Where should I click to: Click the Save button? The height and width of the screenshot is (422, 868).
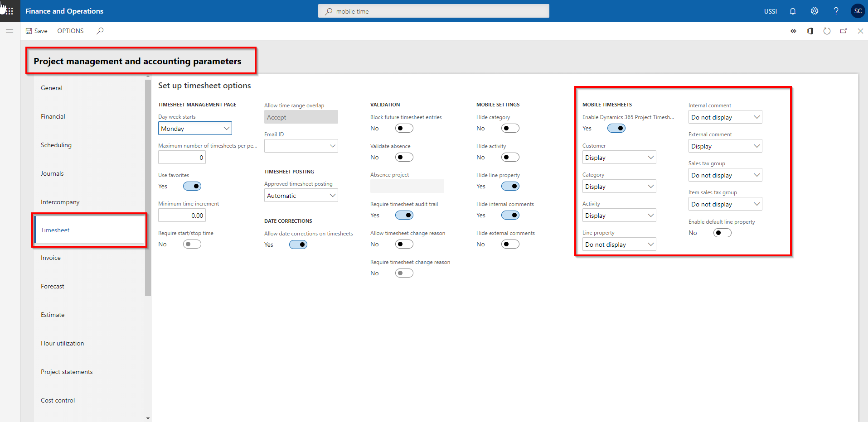coord(37,31)
